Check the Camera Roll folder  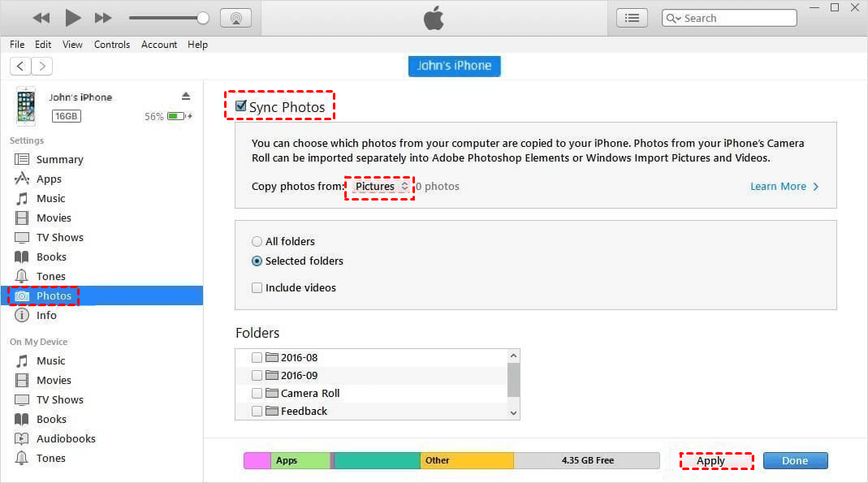coord(257,393)
